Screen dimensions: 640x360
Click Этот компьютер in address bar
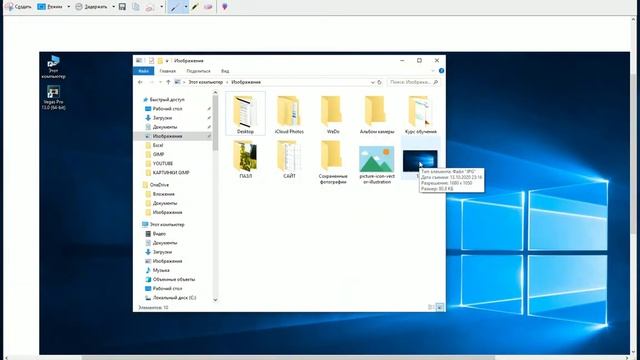coord(205,82)
